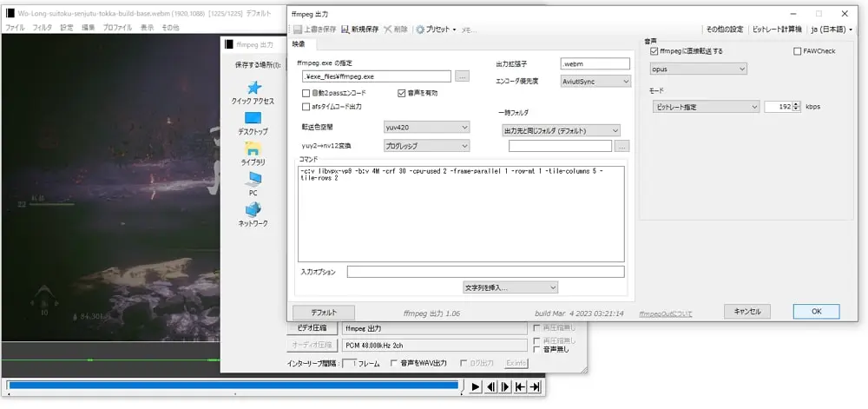The height and width of the screenshot is (409, 868).
Task: Open the ビットレート計算機 toolbar item
Action: coord(776,29)
